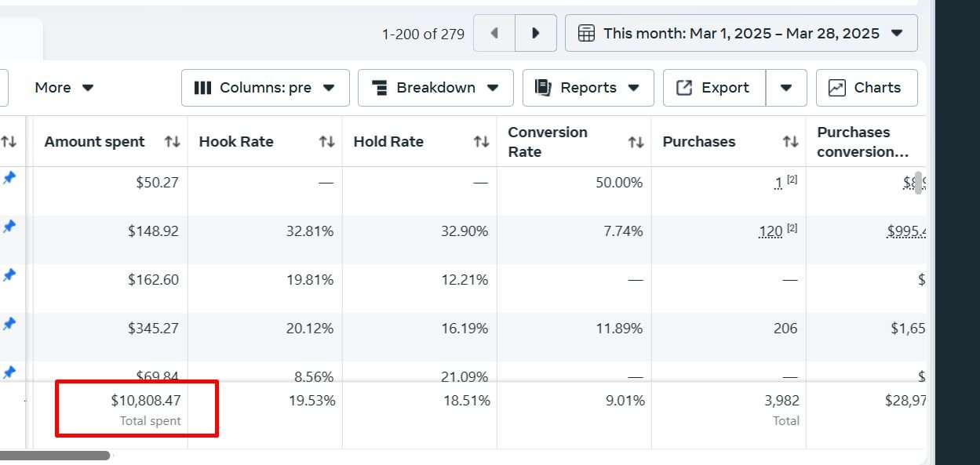Expand the Export options arrow
Viewport: 980px width, 465px height.
tap(786, 88)
